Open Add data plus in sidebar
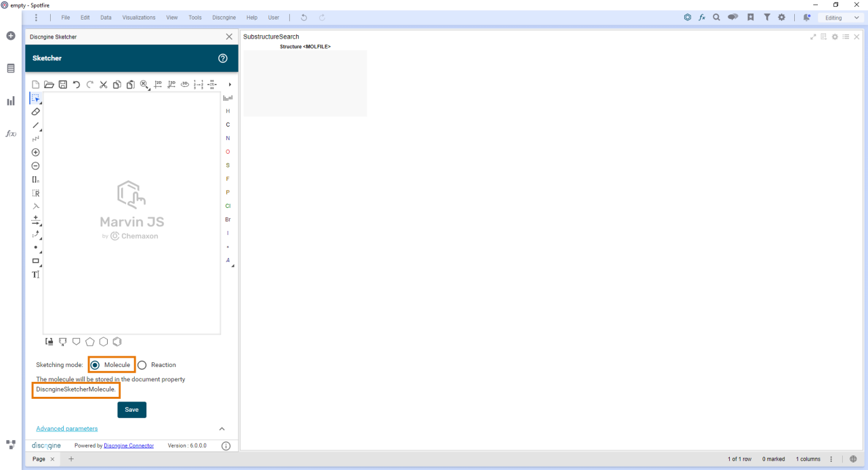Screen dimensions: 868x470 [x=11, y=36]
